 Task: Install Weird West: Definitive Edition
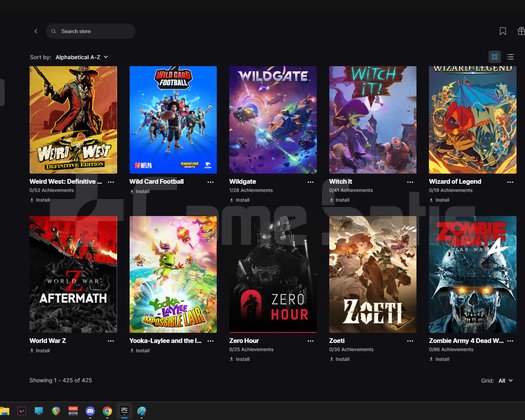click(40, 200)
